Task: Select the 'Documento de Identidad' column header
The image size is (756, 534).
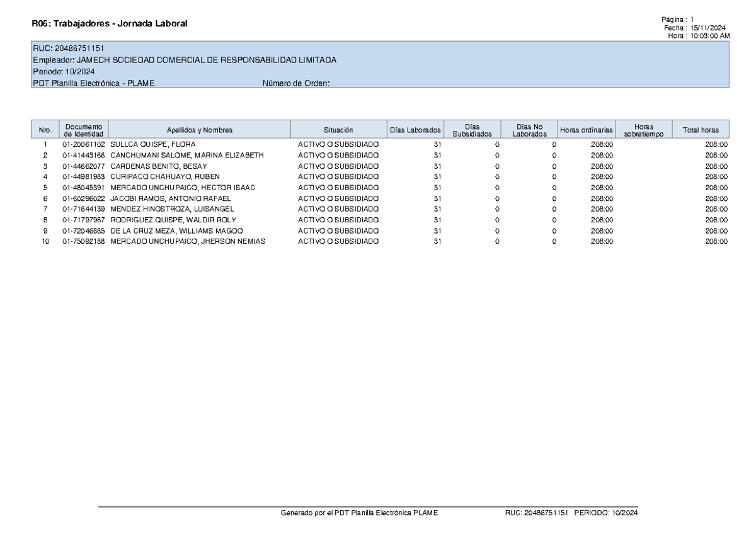Action: tap(84, 130)
